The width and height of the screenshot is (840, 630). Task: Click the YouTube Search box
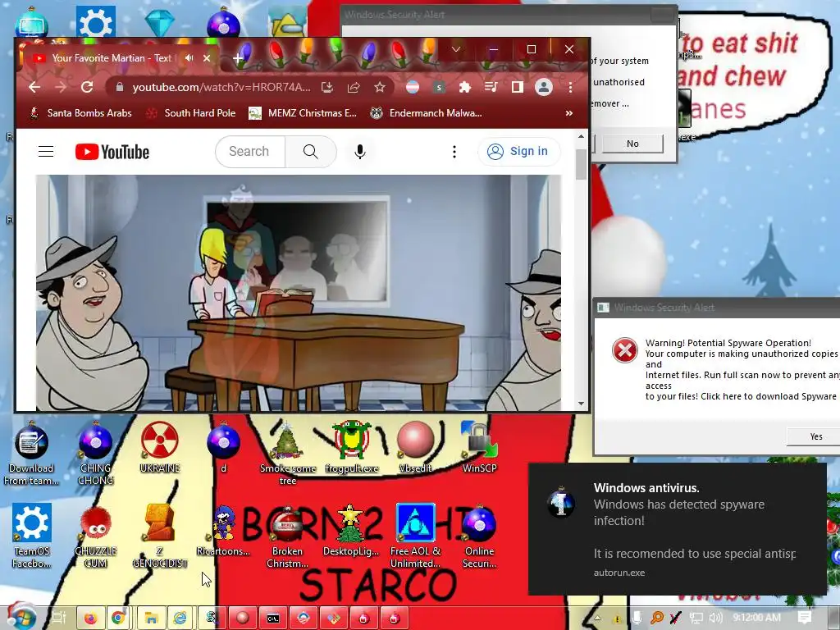[x=250, y=152]
